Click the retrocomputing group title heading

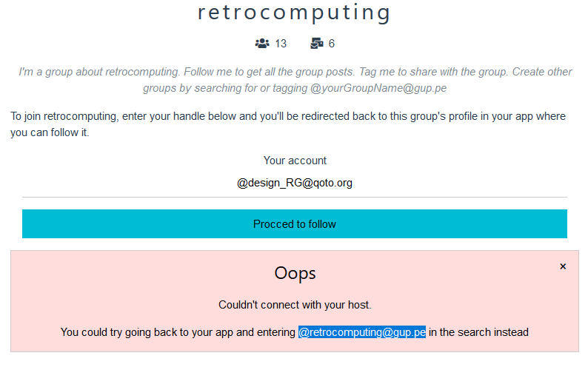coord(294,13)
